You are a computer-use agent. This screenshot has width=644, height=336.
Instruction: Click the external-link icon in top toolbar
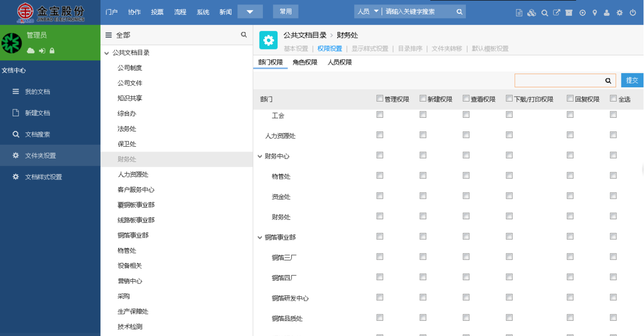tap(557, 13)
